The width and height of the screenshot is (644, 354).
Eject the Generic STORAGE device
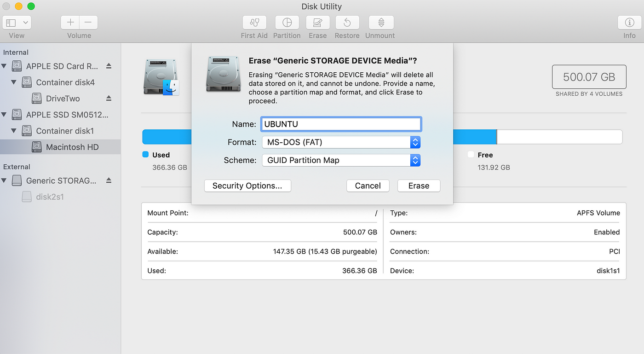click(109, 180)
